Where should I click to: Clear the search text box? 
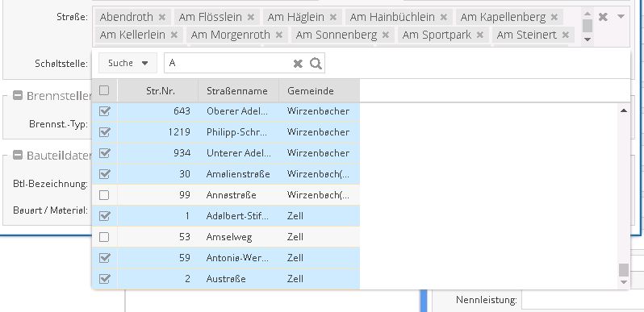click(x=298, y=64)
